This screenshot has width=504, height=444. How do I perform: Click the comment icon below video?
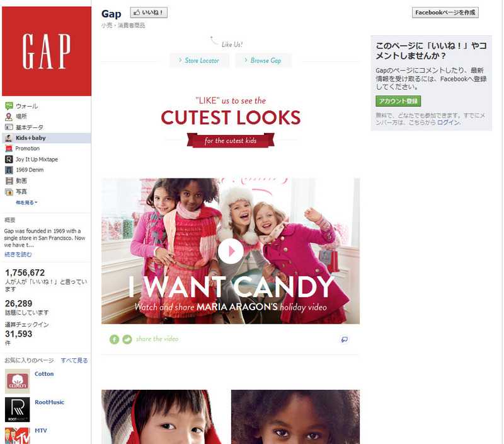click(x=344, y=339)
